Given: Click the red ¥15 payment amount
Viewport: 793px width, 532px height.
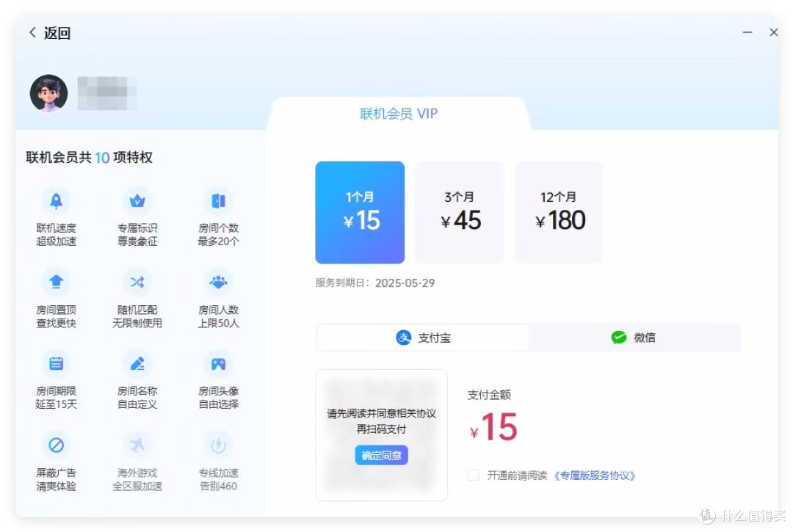Looking at the screenshot, I should tap(493, 427).
